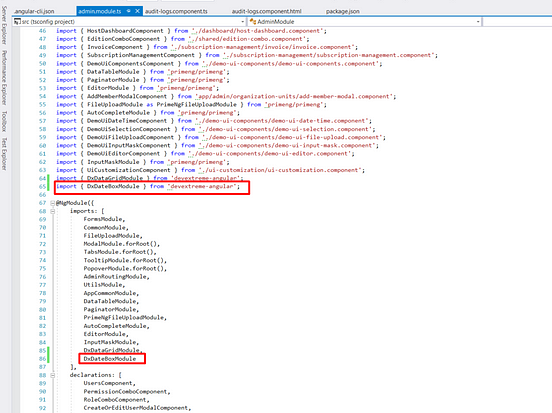
Task: Click 'PermissionComboComponent,' on line 90
Action: (127, 392)
